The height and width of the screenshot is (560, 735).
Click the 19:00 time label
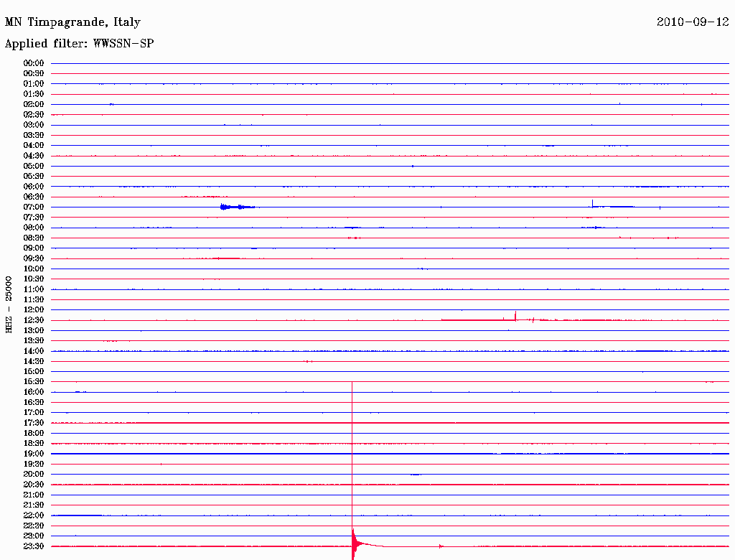coord(34,454)
